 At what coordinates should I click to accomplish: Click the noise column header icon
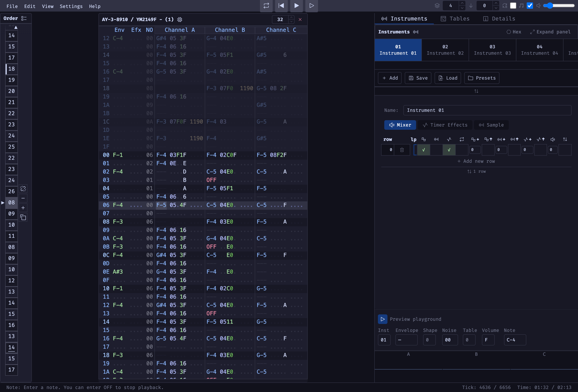[x=436, y=139]
